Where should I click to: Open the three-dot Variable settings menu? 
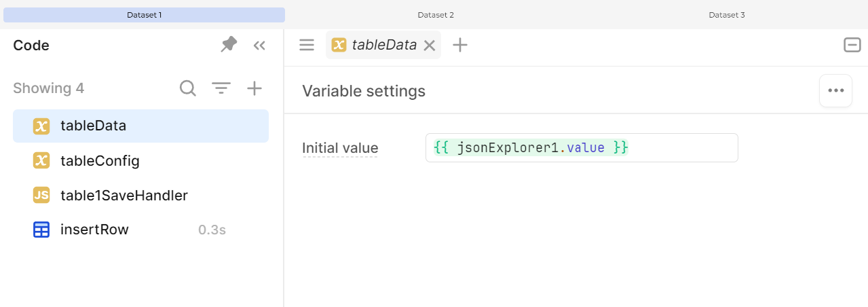[x=835, y=90]
